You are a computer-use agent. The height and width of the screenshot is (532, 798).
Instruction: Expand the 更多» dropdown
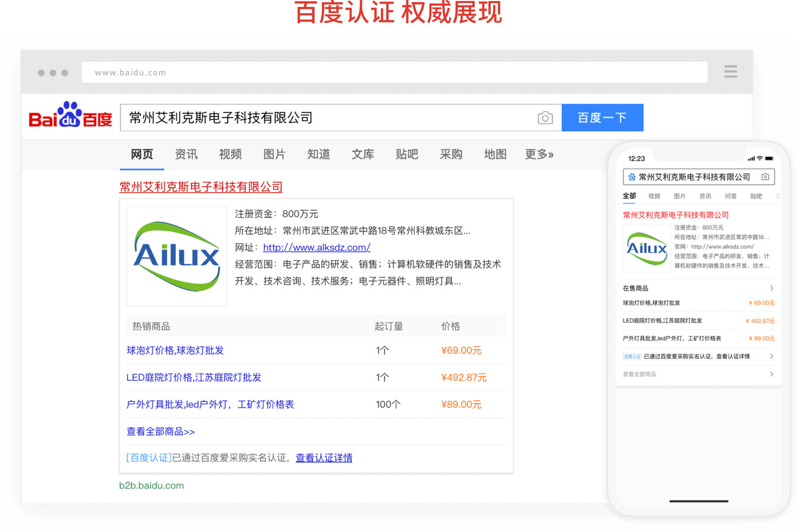(x=538, y=154)
